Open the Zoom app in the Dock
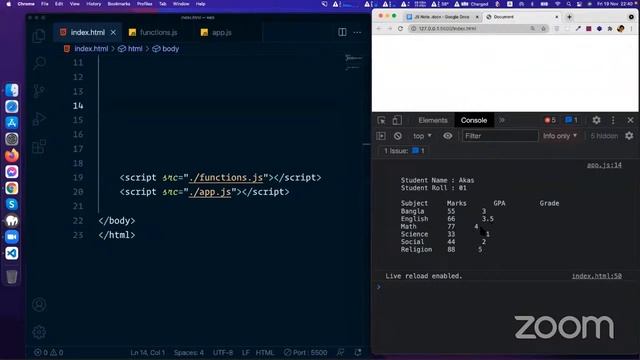The image size is (640, 360). click(x=12, y=237)
